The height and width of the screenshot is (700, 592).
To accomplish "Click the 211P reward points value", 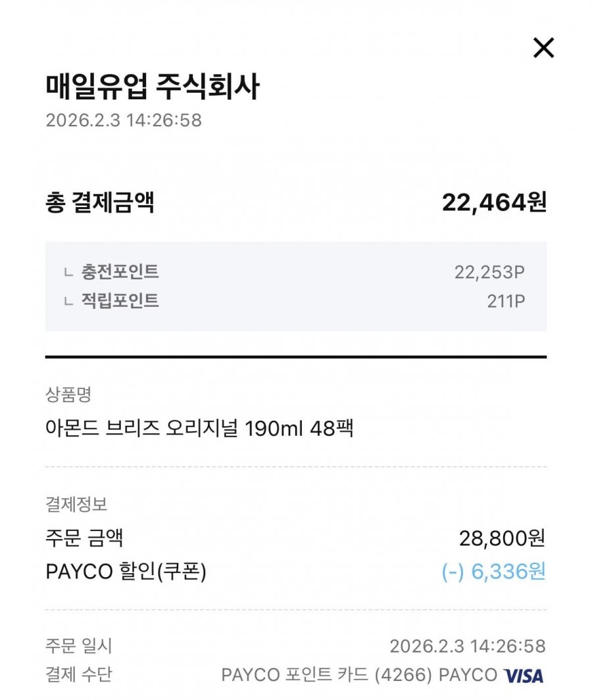I will (x=506, y=301).
